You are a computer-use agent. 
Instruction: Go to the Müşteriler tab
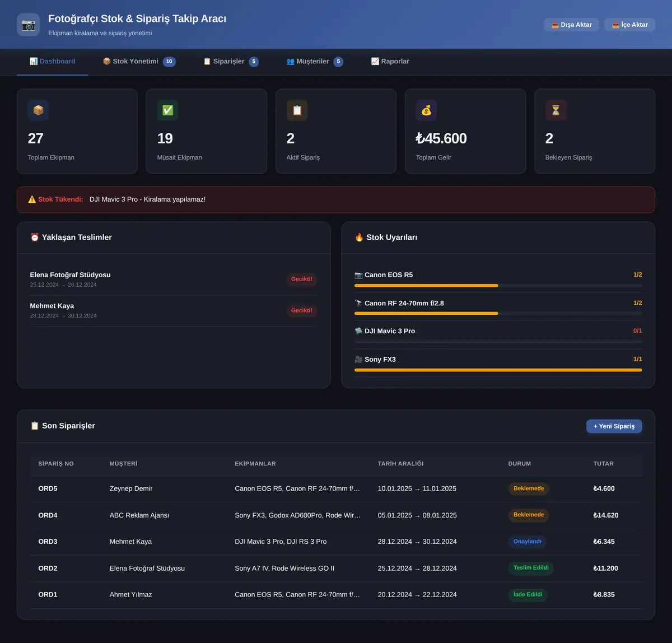tap(315, 62)
